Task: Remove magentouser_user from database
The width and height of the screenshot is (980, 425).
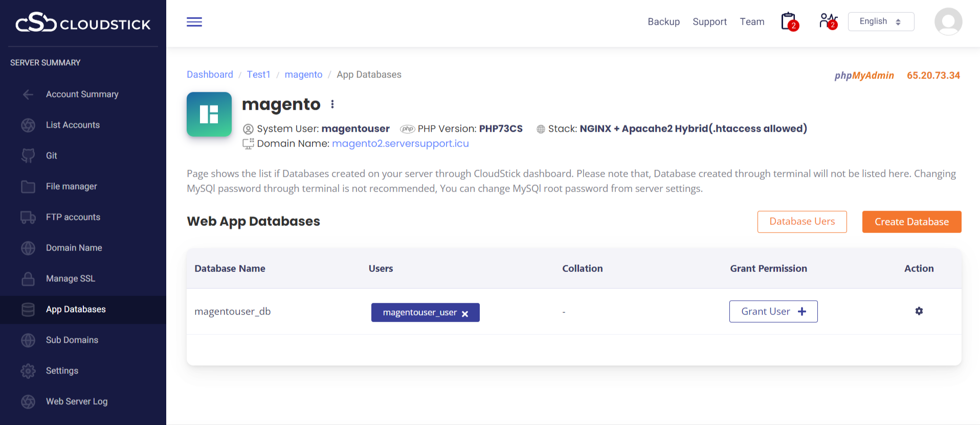Action: click(465, 313)
